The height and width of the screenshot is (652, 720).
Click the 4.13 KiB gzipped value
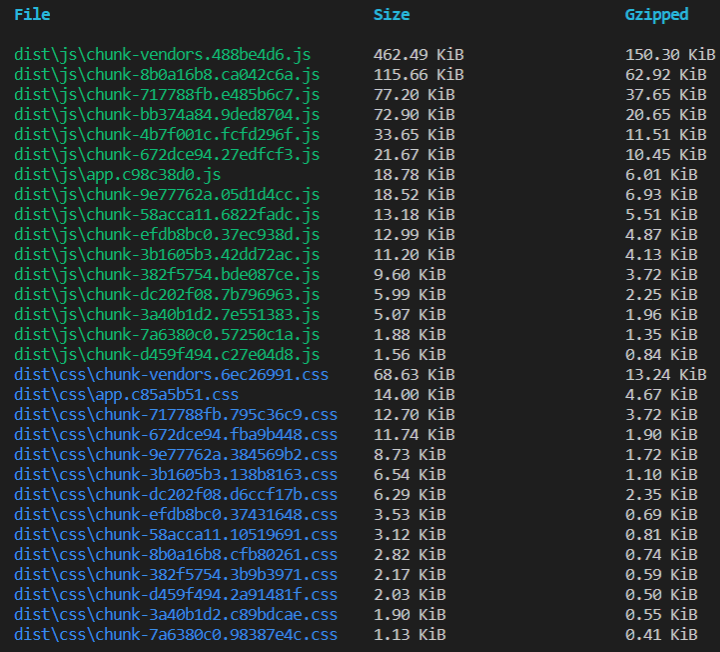(x=661, y=254)
